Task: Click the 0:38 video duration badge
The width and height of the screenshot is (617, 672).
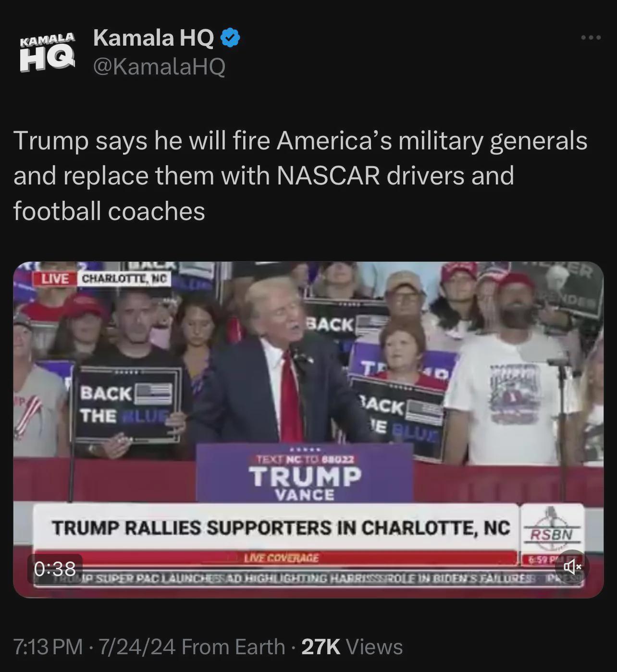Action: coord(55,569)
